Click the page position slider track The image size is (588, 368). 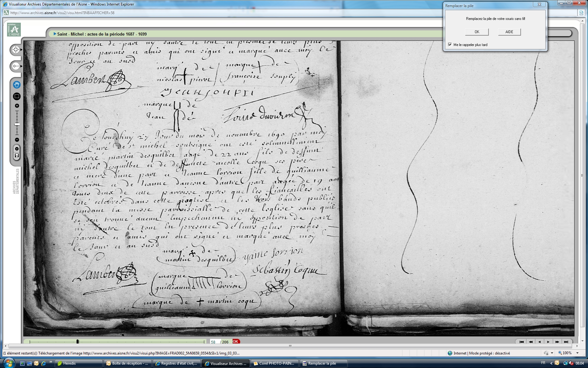click(138, 342)
